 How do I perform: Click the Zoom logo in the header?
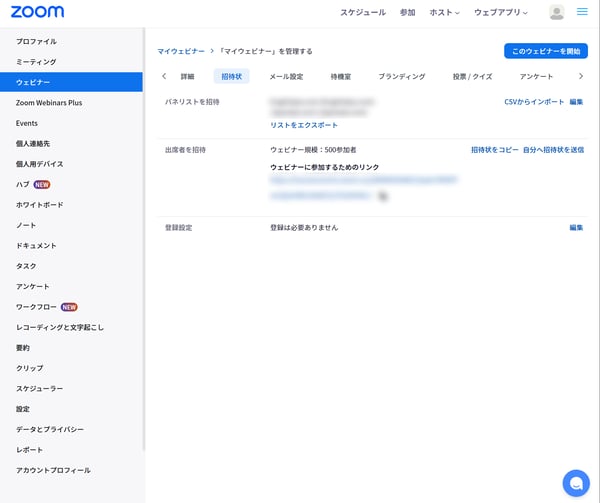pyautogui.click(x=37, y=12)
